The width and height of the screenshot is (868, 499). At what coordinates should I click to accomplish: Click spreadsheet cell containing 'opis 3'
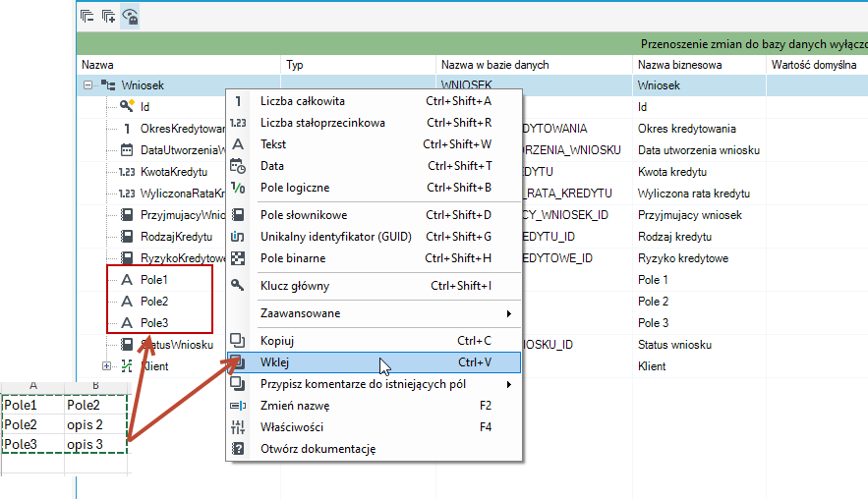(x=95, y=444)
